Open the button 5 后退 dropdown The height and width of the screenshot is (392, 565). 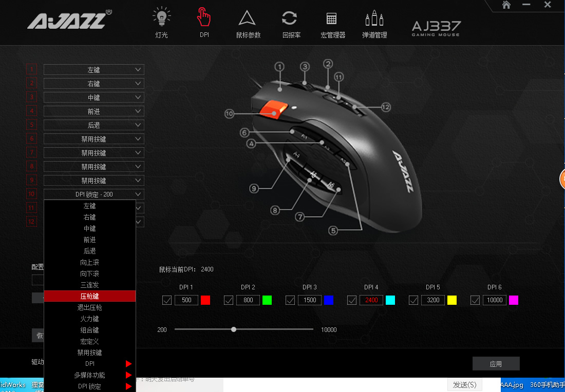pyautogui.click(x=94, y=125)
